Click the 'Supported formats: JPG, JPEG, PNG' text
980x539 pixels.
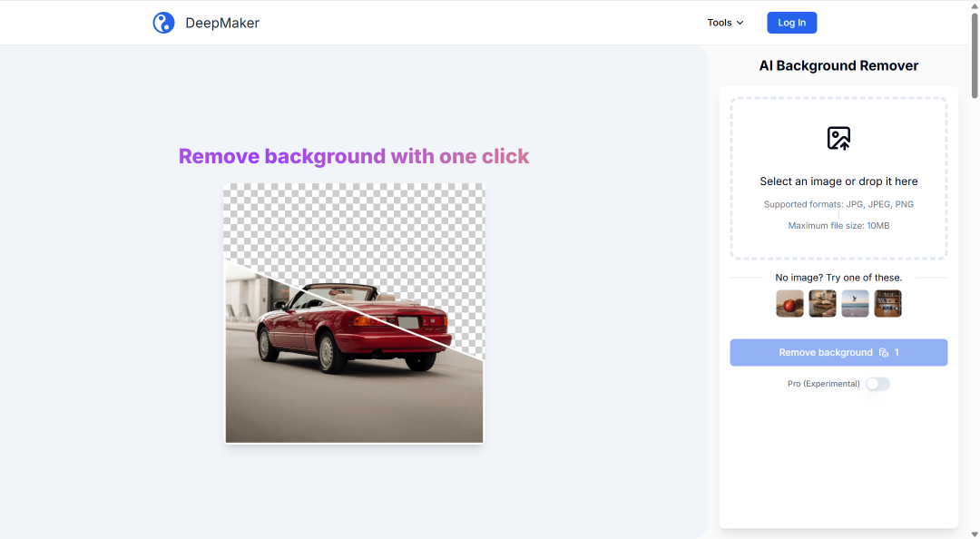(838, 204)
